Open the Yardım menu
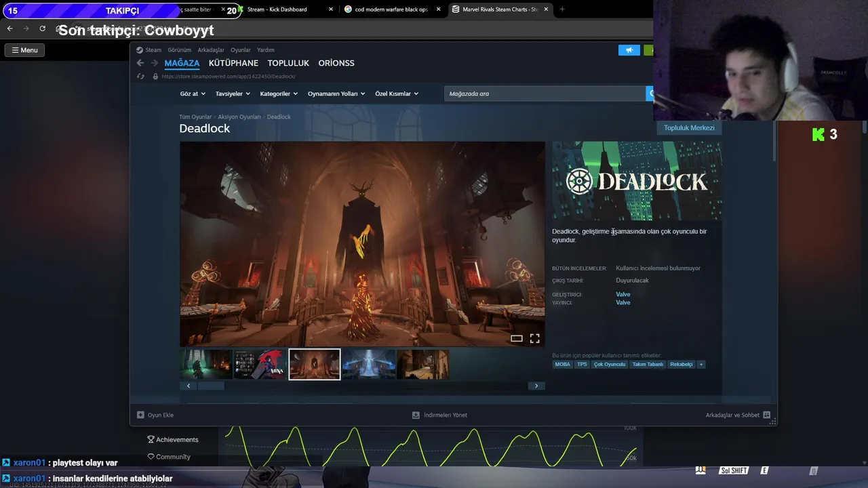 pyautogui.click(x=266, y=50)
